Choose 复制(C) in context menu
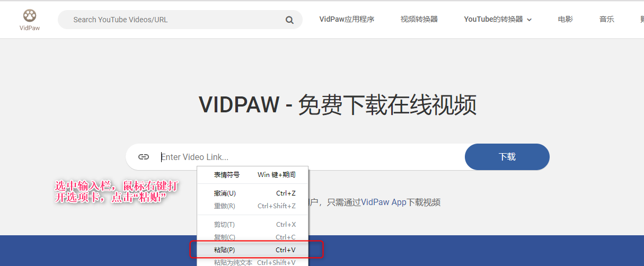The height and width of the screenshot is (266, 644). coord(253,237)
